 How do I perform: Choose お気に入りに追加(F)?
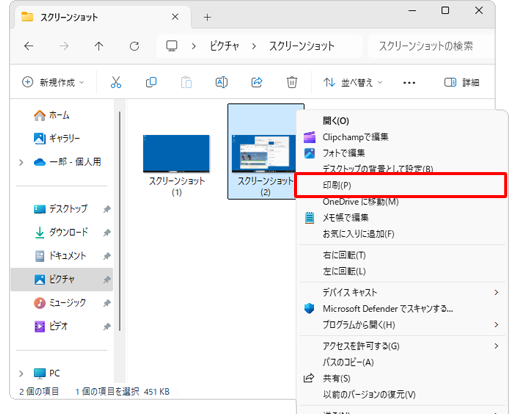tap(402, 234)
